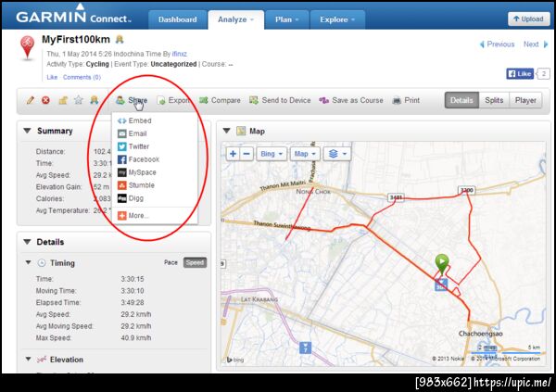Image resolution: width=556 pixels, height=392 pixels.
Task: Click the padlock privacy icon
Action: pos(63,100)
